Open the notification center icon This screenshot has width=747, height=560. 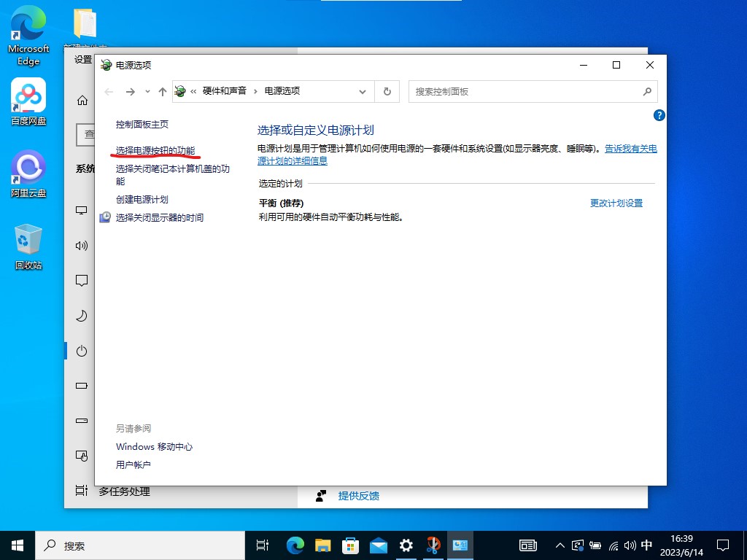(723, 545)
